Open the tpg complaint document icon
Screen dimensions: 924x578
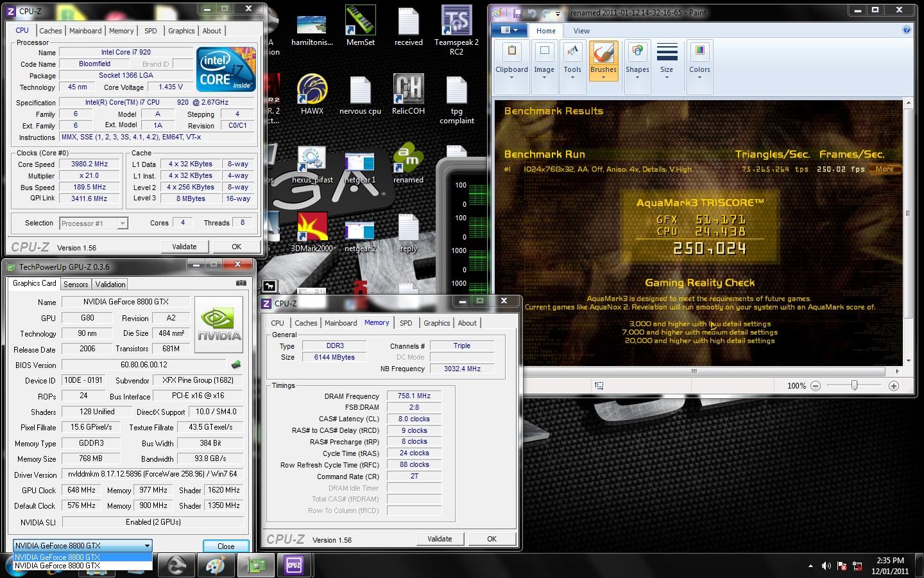pos(456,100)
